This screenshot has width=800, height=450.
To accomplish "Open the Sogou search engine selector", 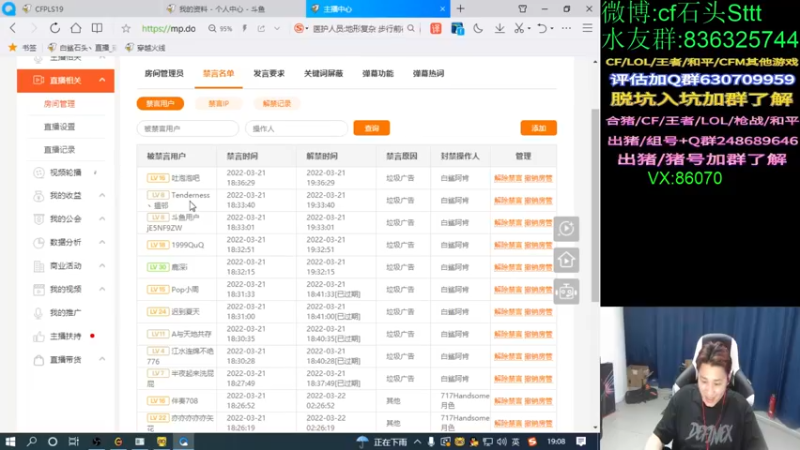I will (x=301, y=29).
